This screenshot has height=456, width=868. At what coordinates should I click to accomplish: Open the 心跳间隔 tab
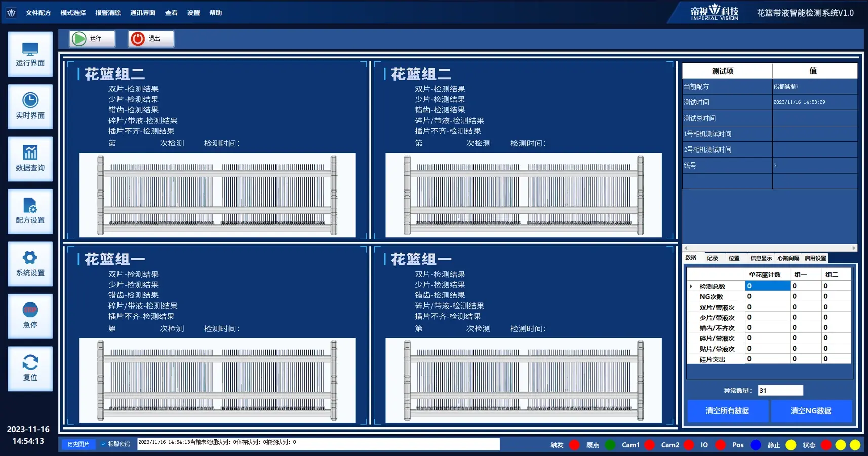coord(788,258)
